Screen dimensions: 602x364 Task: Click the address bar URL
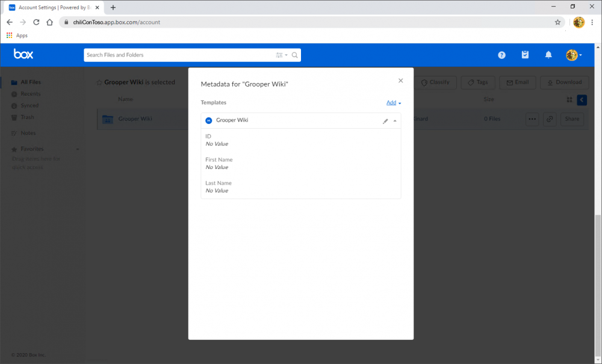[x=117, y=22]
